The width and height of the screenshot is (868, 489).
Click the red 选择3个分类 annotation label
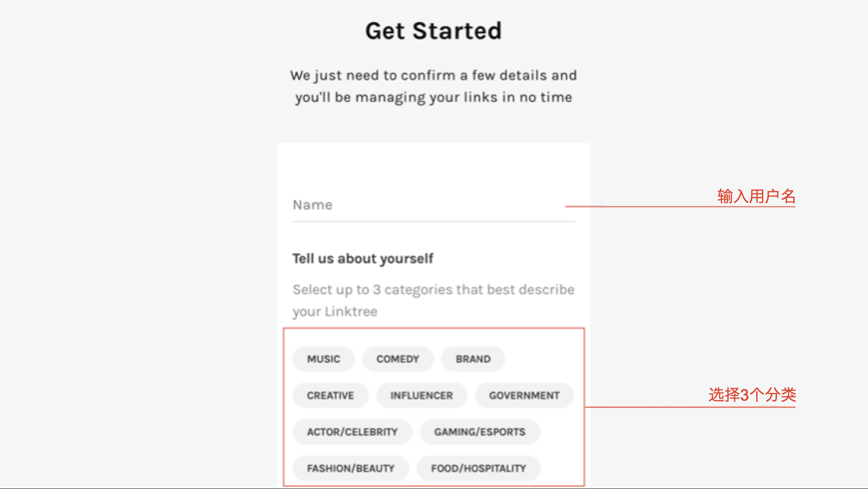[752, 395]
